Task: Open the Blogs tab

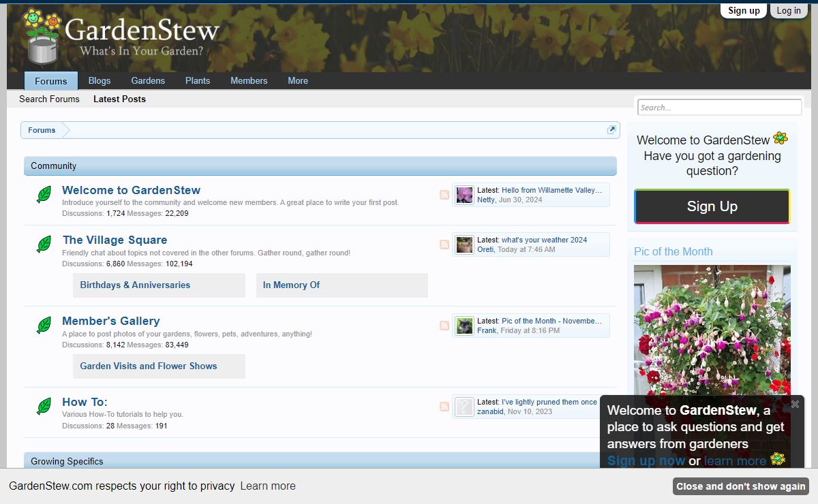Action: (100, 80)
